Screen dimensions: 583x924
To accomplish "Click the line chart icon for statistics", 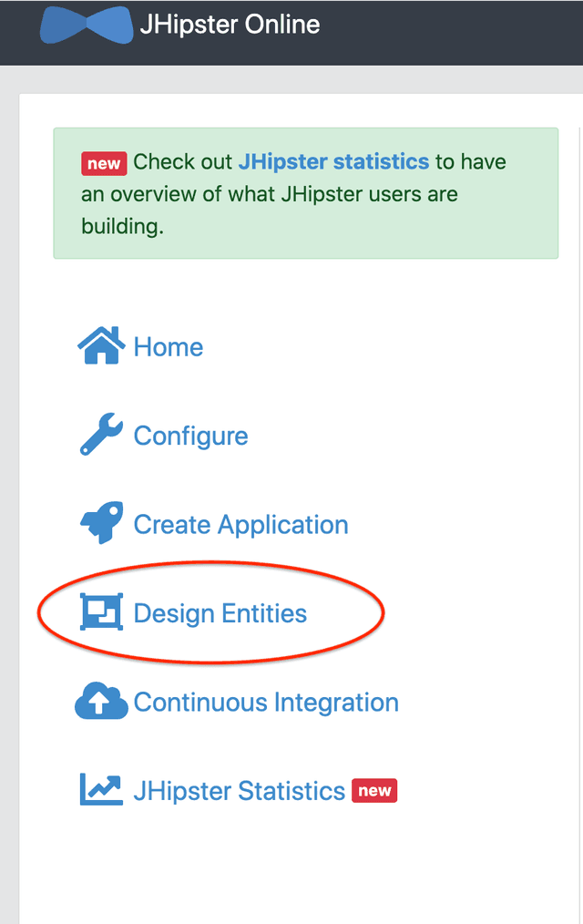I will (100, 790).
